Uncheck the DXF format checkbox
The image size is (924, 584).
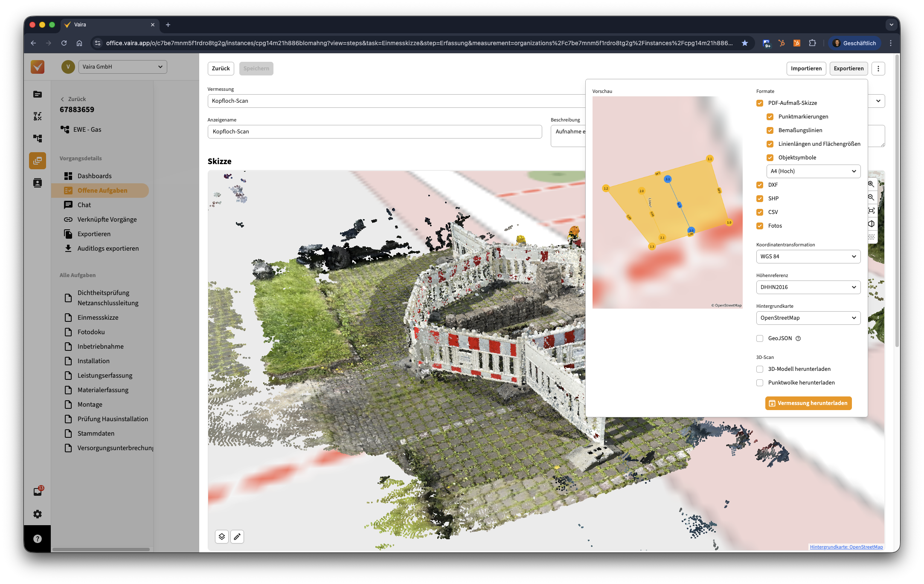click(760, 185)
